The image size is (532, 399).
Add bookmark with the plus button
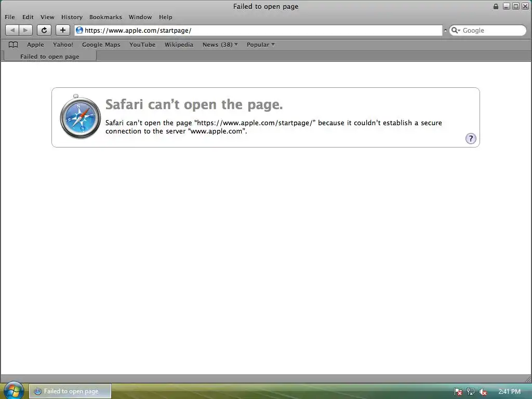(63, 30)
